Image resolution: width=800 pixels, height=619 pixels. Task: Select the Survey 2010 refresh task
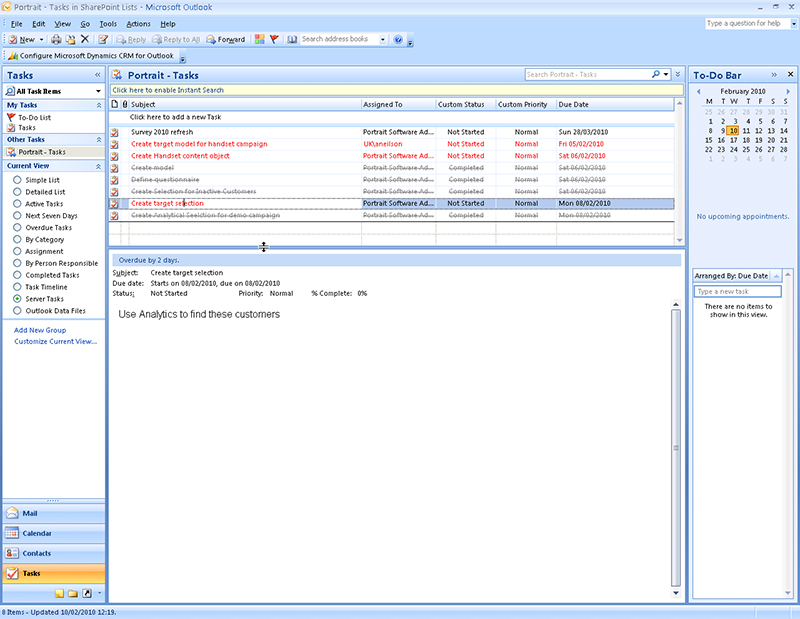click(x=391, y=132)
